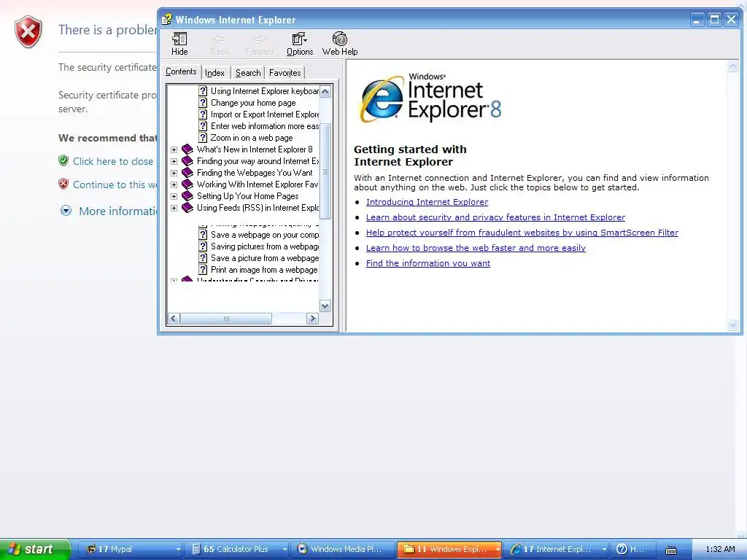The height and width of the screenshot is (560, 747).
Task: Click contents tree scroll down arrow
Action: [325, 306]
